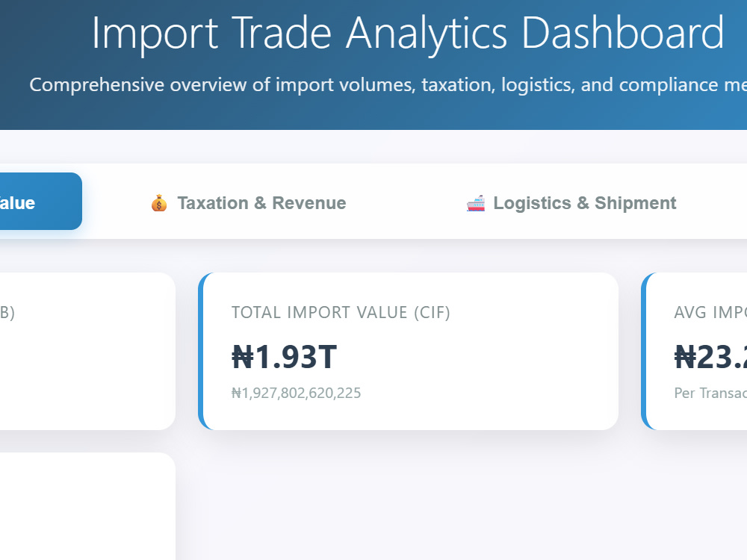Open the Logistics & Shipment tab
747x560 pixels.
[x=571, y=203]
